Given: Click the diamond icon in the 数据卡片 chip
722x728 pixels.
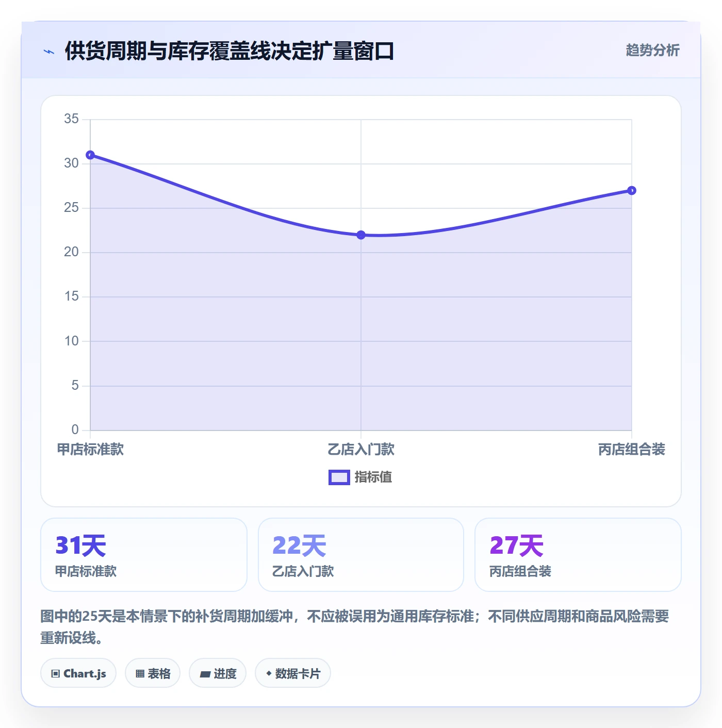Looking at the screenshot, I should tap(269, 673).
